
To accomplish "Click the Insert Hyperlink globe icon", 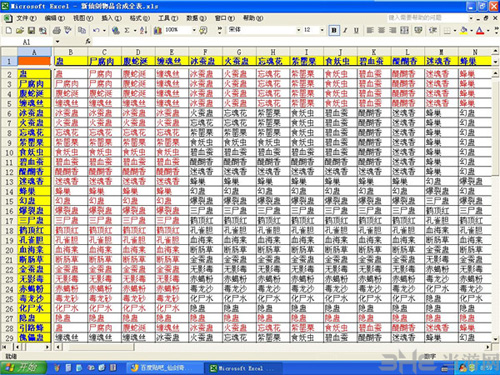I will point(116,30).
